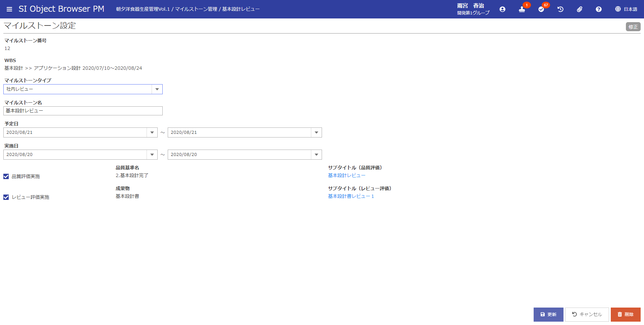Image resolution: width=644 pixels, height=325 pixels.
Task: Open the checkmark task list with badge 67
Action: click(x=541, y=9)
